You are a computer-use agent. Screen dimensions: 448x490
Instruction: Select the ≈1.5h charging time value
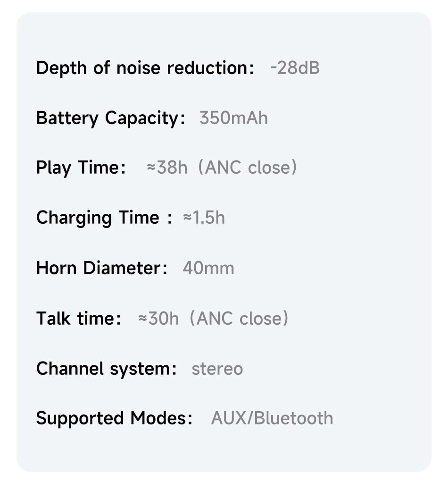(x=204, y=218)
